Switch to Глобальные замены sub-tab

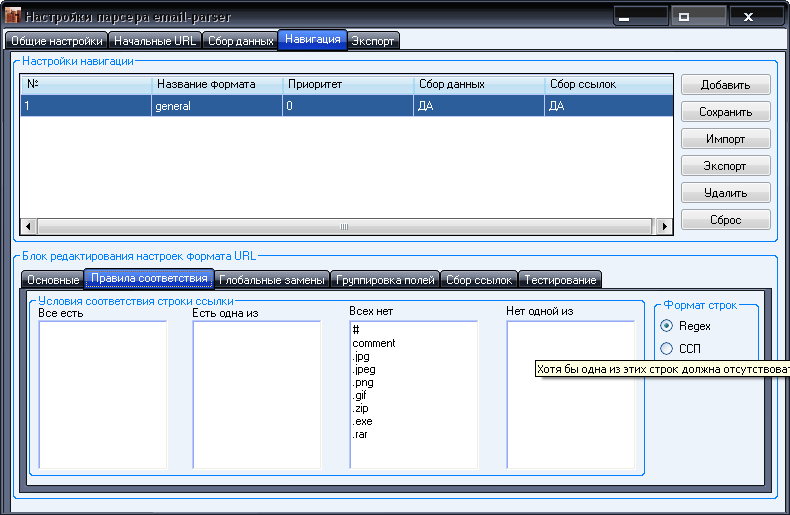[x=271, y=280]
